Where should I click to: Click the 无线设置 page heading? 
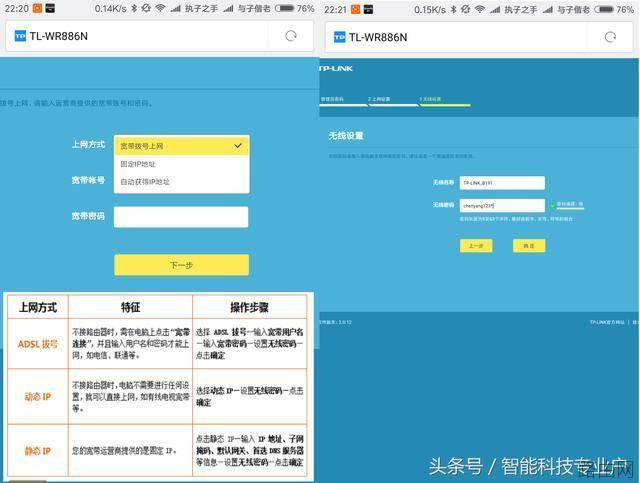click(x=346, y=136)
